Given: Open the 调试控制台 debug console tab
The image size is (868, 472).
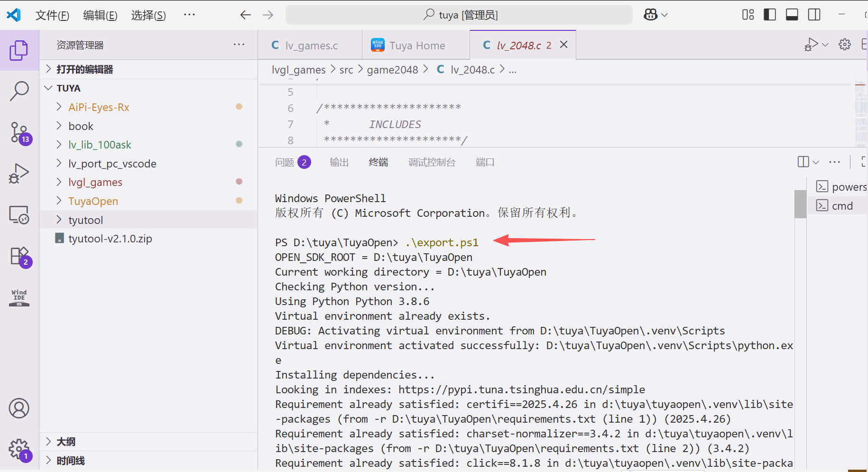Looking at the screenshot, I should 432,162.
